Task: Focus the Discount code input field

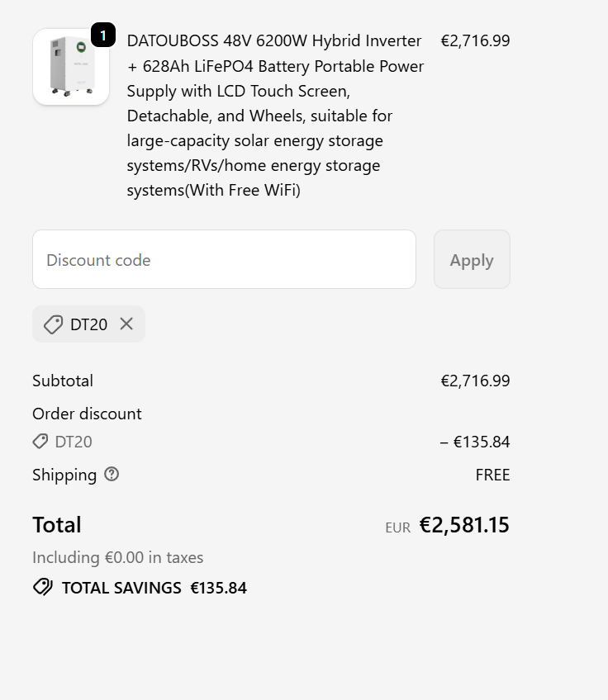Action: point(224,260)
